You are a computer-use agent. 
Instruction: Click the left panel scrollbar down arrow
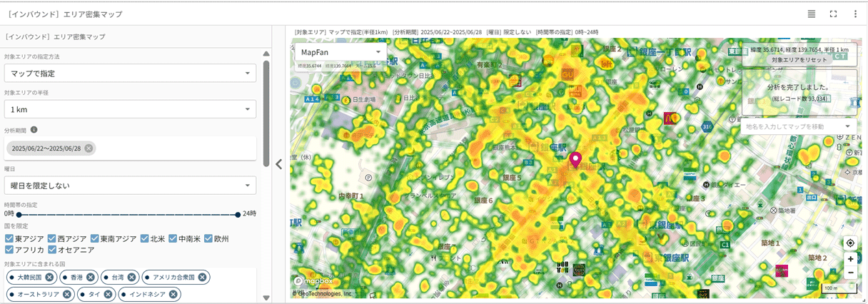click(x=266, y=298)
